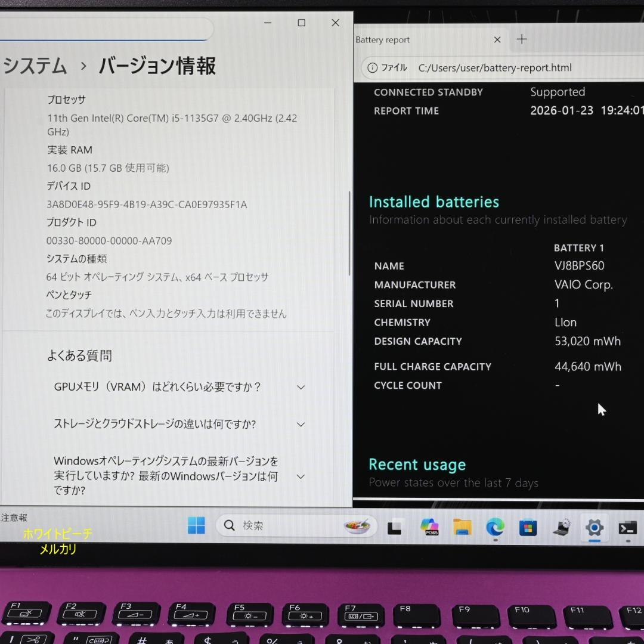644x644 pixels.
Task: Click inside the taskbar search box
Action: tap(280, 525)
